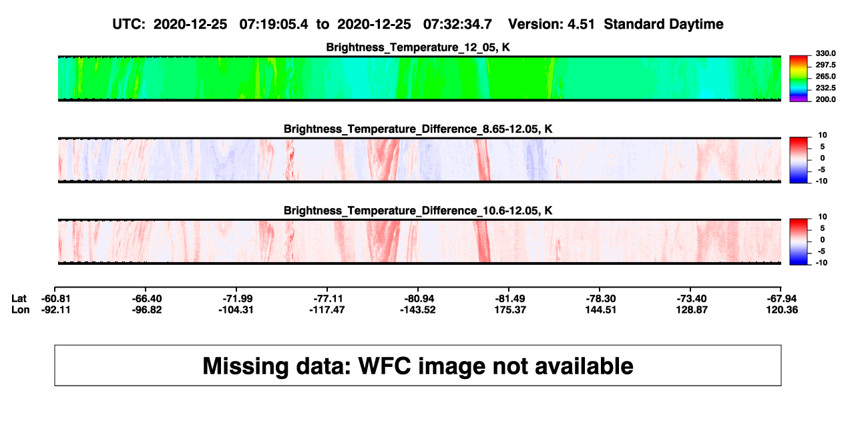Click the 330.0 colorbar label
868x445 pixels.
click(x=826, y=53)
